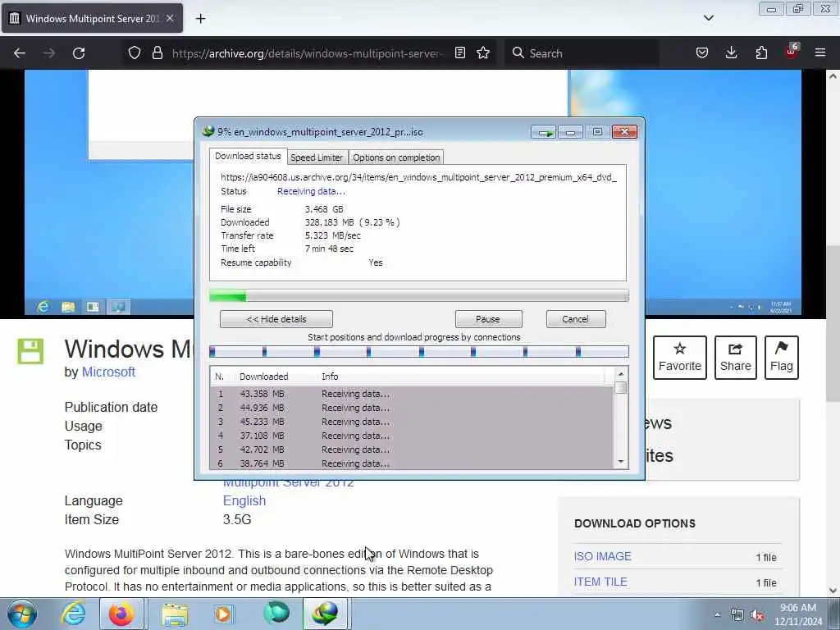Bookmark this page with star icon
The height and width of the screenshot is (630, 840).
483,52
